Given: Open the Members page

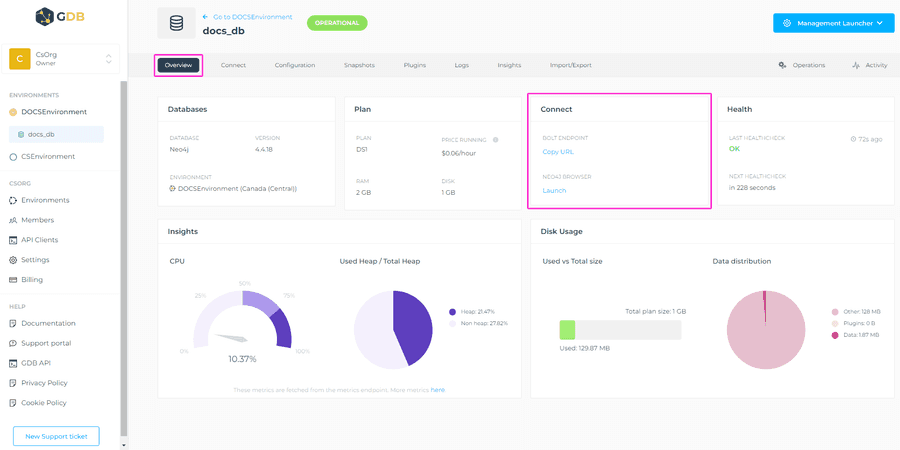Looking at the screenshot, I should click(x=37, y=220).
